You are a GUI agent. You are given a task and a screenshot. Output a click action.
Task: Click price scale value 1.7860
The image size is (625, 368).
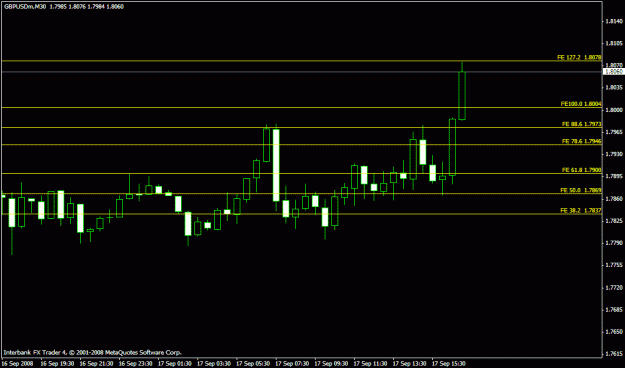tap(614, 199)
